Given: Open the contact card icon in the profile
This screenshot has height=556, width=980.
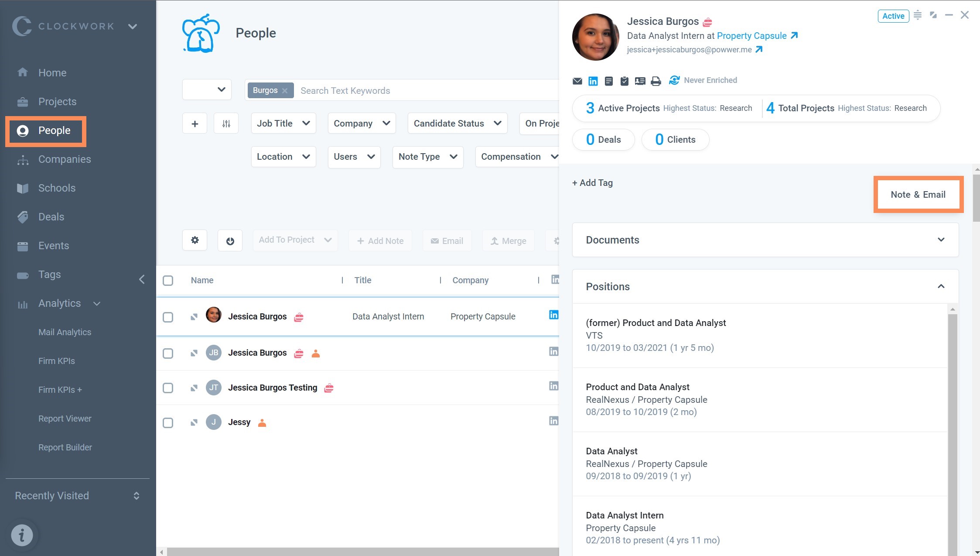Looking at the screenshot, I should pos(640,81).
